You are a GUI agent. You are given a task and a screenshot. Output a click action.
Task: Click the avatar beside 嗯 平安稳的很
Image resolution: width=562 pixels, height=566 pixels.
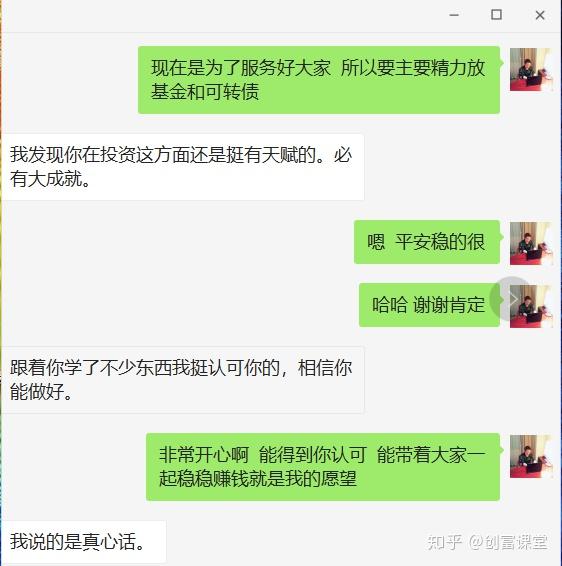(531, 243)
